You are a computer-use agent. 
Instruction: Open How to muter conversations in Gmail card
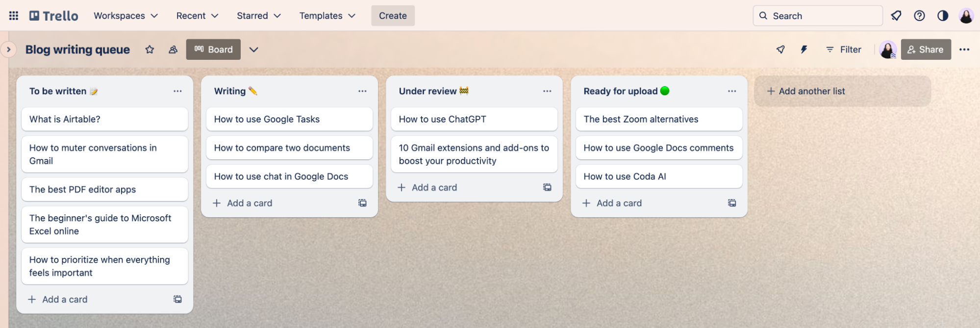point(104,154)
